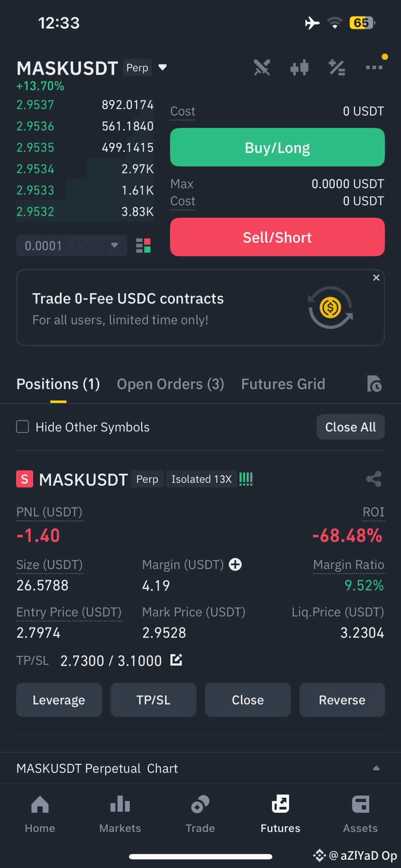Tap the three-dot more options icon
Image resolution: width=401 pixels, height=868 pixels.
point(374,68)
